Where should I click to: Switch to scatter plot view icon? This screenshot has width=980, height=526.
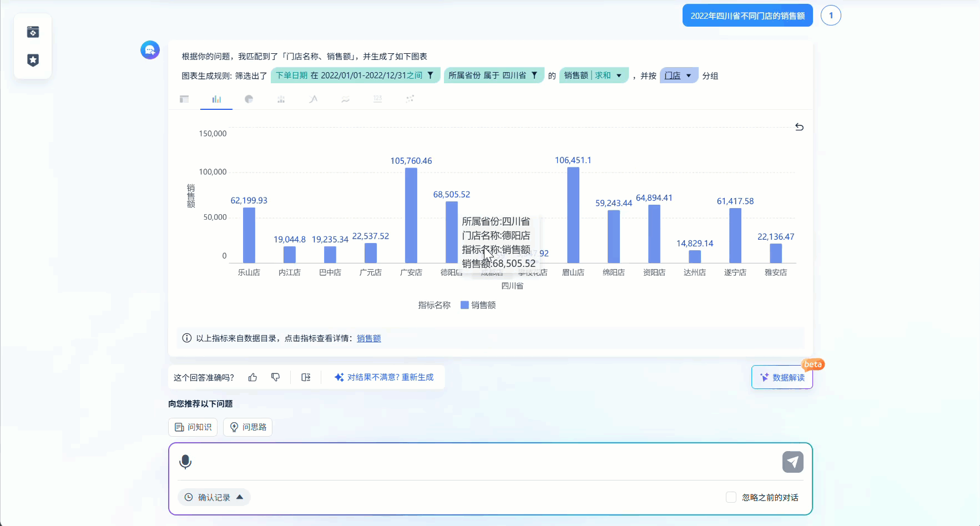point(410,99)
